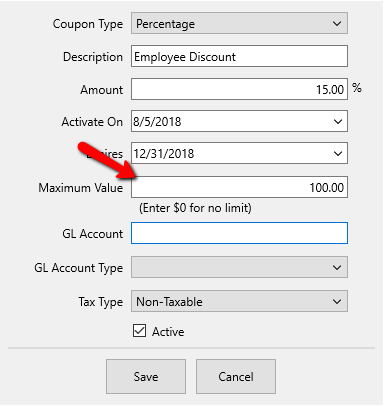
Task: Click the Description text field
Action: [x=239, y=56]
